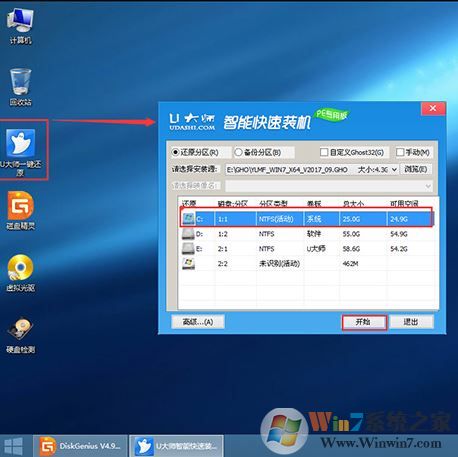This screenshot has height=457, width=458.
Task: Click the 开始 start button
Action: pos(364,322)
